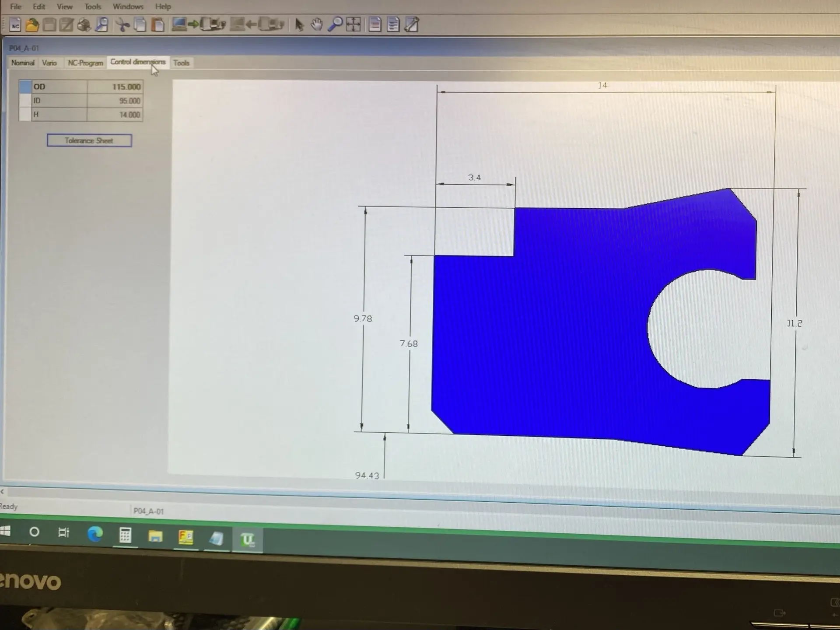Click the 94.43 dimension label
This screenshot has width=840, height=630.
pyautogui.click(x=367, y=475)
